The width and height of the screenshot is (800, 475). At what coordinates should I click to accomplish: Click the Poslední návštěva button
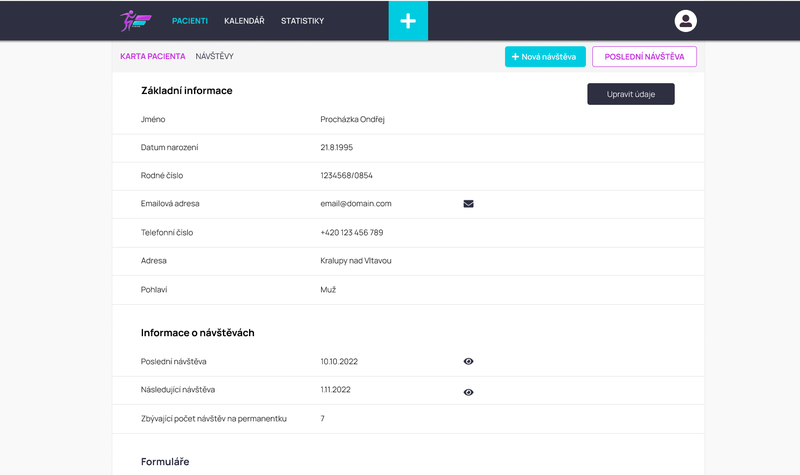(644, 57)
